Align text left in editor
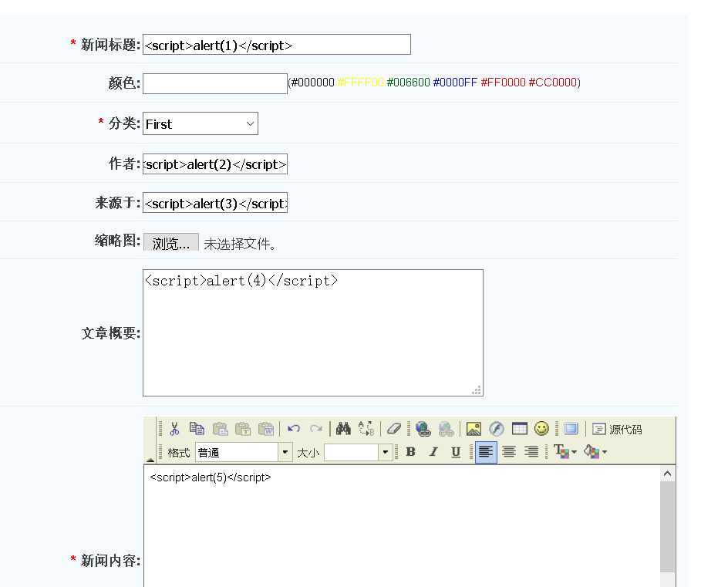Screen dimensions: 728x587 [x=486, y=452]
